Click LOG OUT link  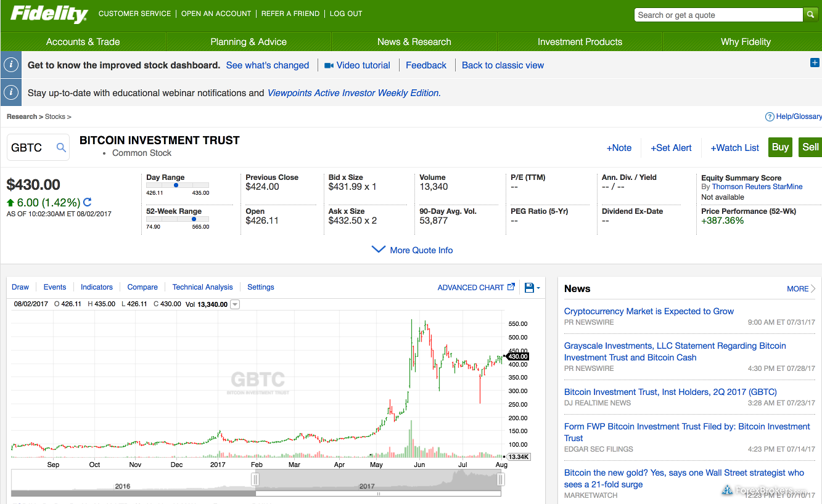click(x=346, y=14)
